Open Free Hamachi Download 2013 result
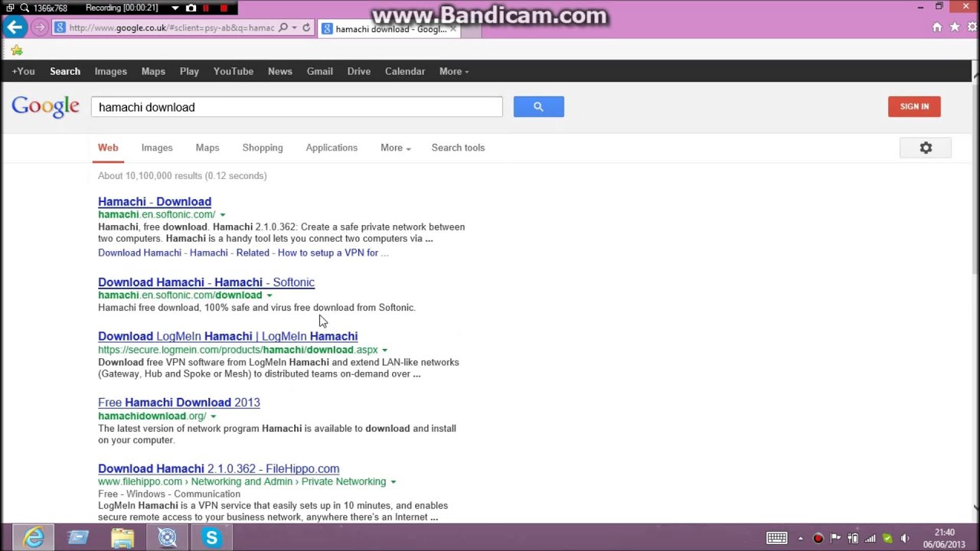The height and width of the screenshot is (551, 980). pyautogui.click(x=179, y=403)
